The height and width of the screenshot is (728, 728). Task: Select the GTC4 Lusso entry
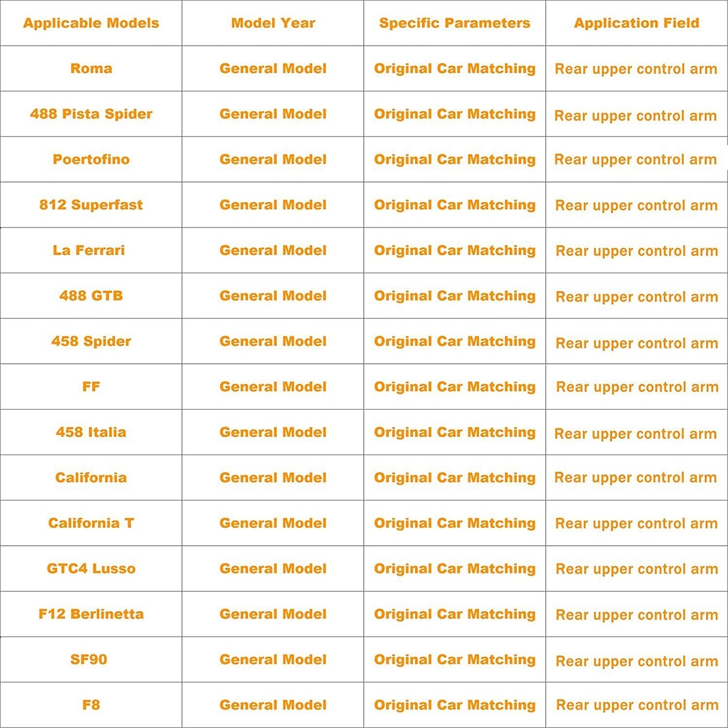[91, 568]
